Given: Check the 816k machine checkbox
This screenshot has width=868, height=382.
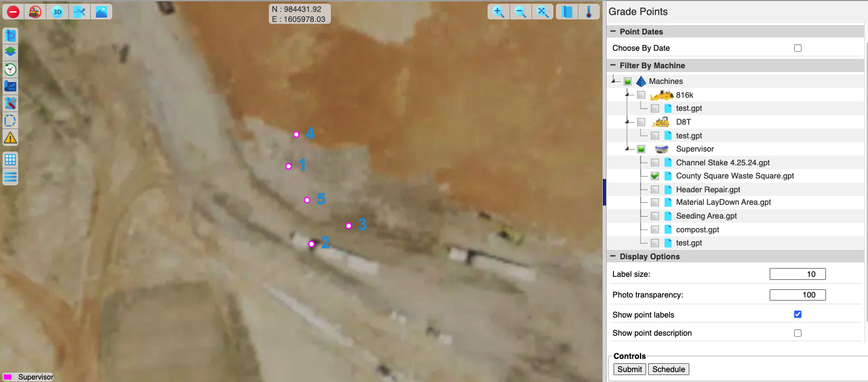Looking at the screenshot, I should point(641,95).
